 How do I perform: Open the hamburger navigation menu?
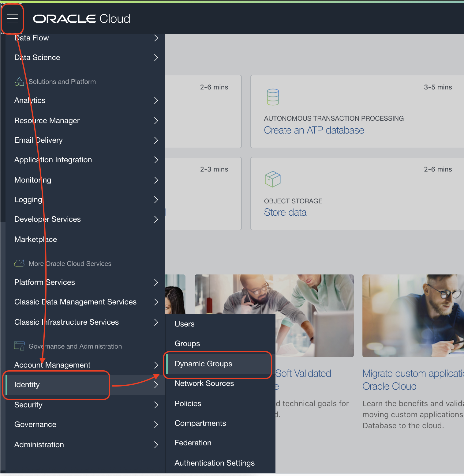[12, 18]
